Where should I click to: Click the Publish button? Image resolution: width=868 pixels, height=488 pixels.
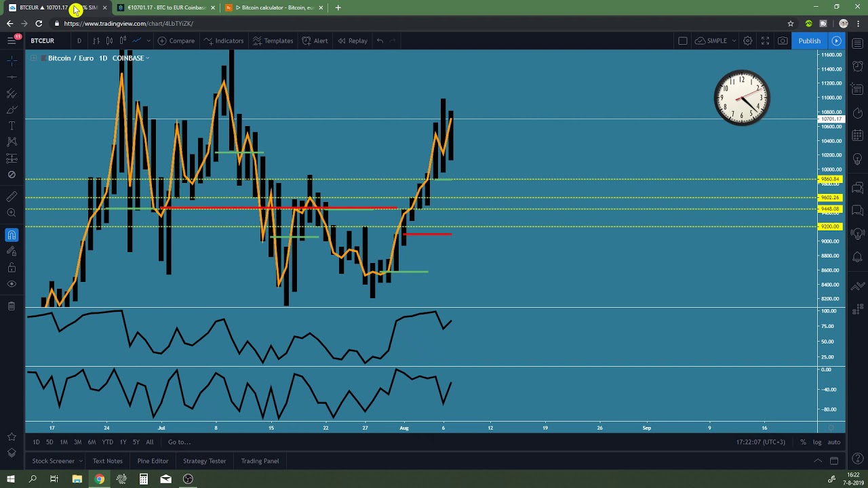click(x=809, y=41)
